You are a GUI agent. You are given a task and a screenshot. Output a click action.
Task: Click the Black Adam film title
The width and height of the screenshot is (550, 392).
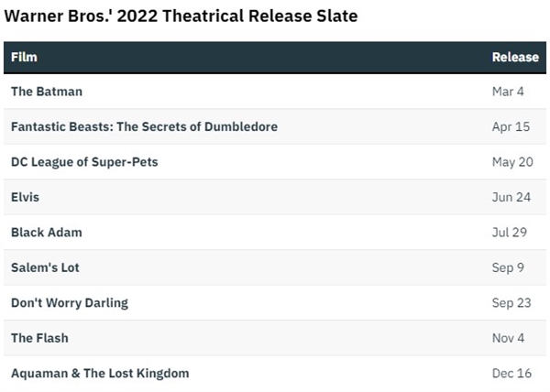(x=46, y=232)
